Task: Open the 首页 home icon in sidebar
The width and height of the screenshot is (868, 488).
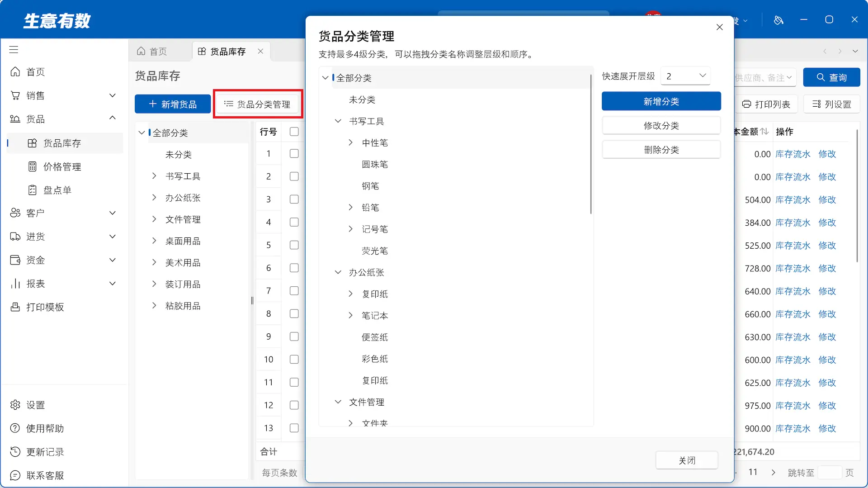Action: point(15,72)
